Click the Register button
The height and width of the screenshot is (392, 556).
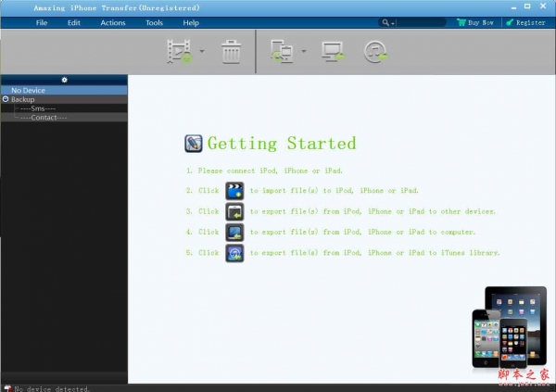(525, 22)
